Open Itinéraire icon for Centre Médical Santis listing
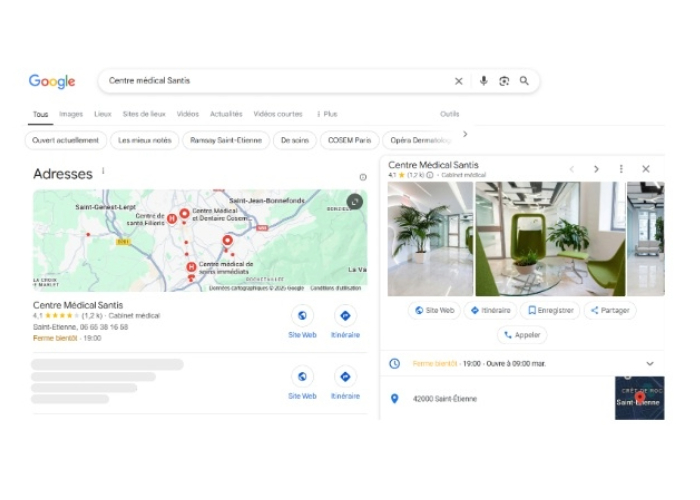The height and width of the screenshot is (500, 700). pyautogui.click(x=345, y=316)
